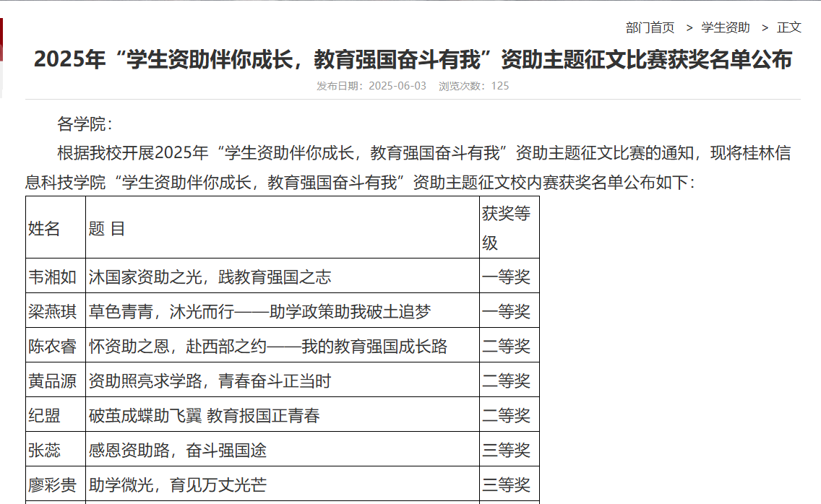Click the 三等奖 cell in 廖彩贵's row
The width and height of the screenshot is (821, 504).
point(506,485)
